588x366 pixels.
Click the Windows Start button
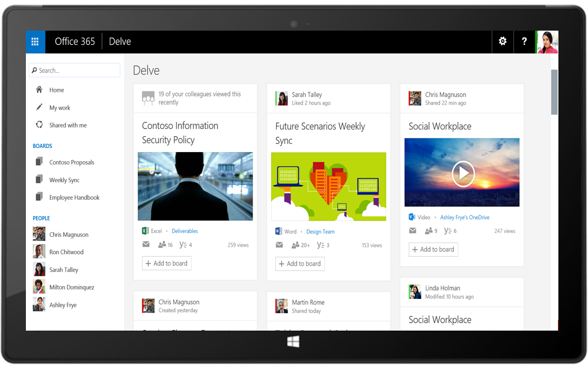(x=294, y=342)
